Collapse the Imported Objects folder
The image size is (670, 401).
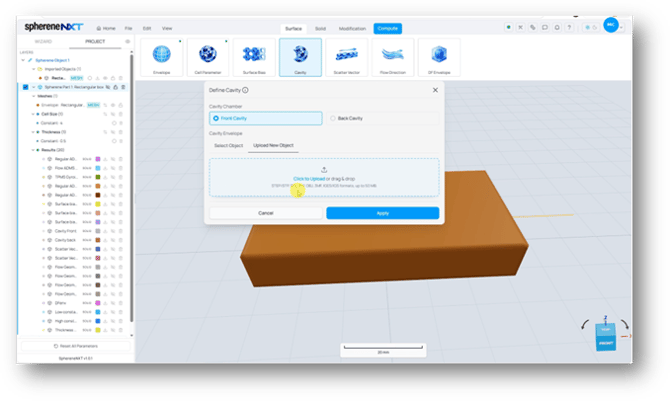click(33, 69)
